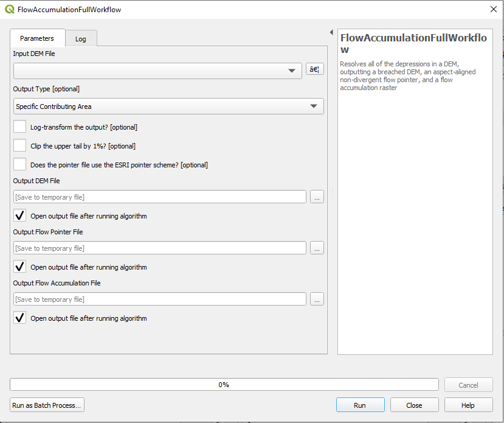
Task: Select the Parameters tab
Action: click(x=37, y=38)
